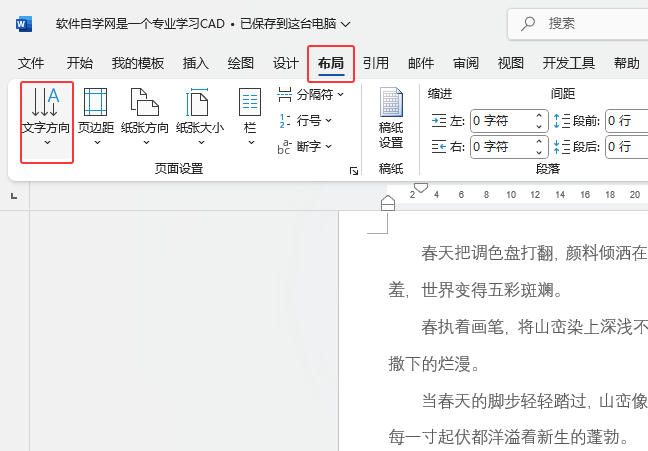Decrease left indent with the down stepper

(x=539, y=126)
